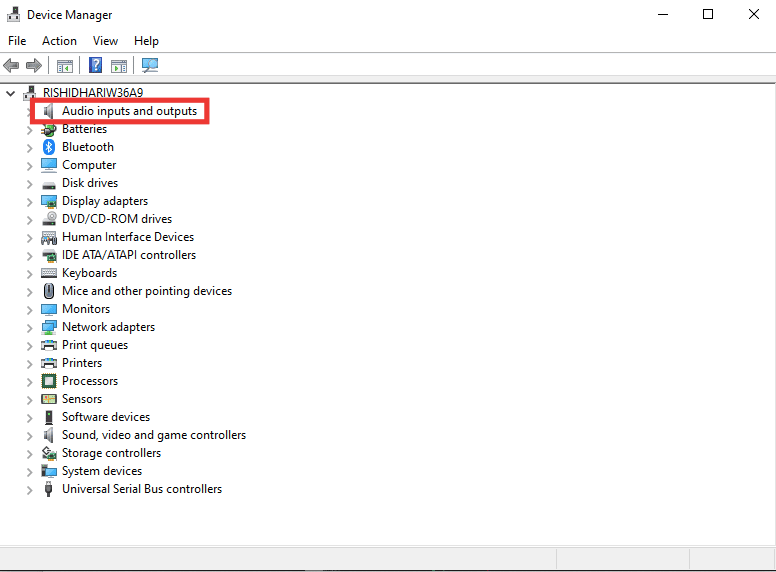This screenshot has height=572, width=776.
Task: Select the Network adapters label
Action: pos(108,327)
